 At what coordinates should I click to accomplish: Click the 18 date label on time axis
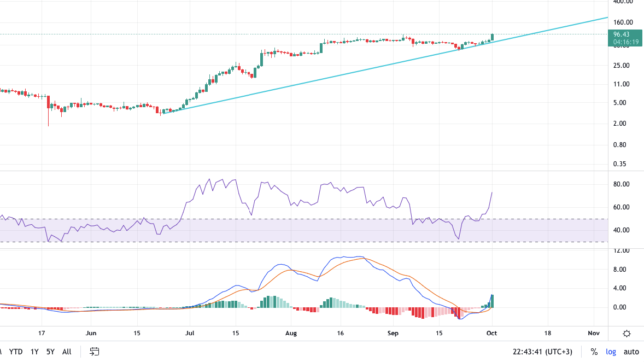pyautogui.click(x=547, y=333)
